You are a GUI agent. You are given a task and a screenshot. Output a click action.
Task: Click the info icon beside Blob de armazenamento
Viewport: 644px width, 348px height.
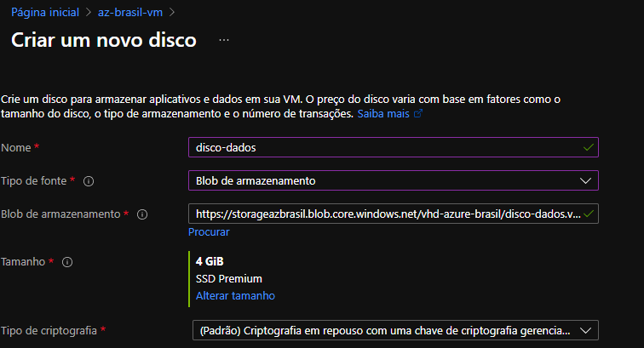coord(142,214)
